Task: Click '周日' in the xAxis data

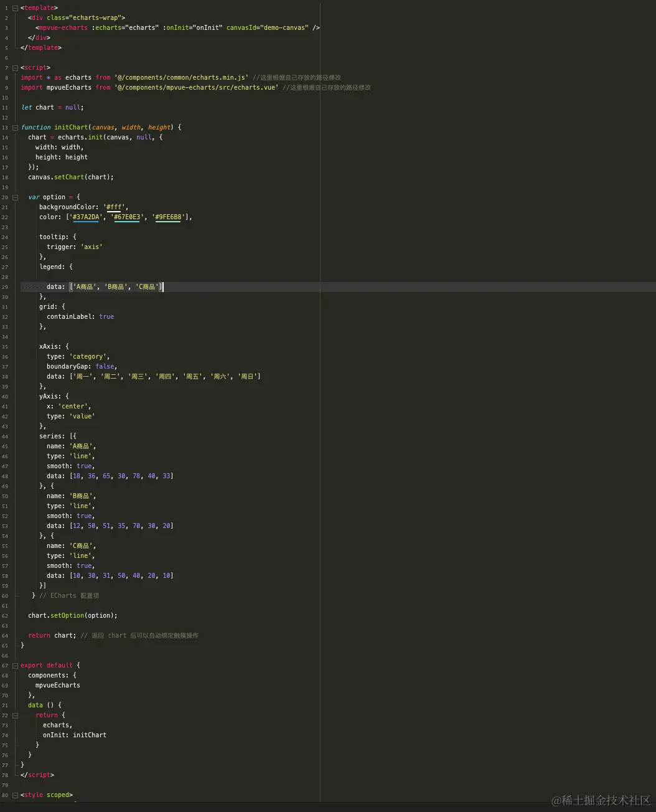Action: tap(247, 377)
